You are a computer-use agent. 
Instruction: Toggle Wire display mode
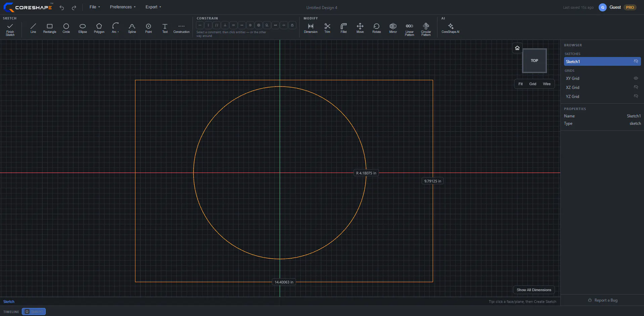coord(547,84)
